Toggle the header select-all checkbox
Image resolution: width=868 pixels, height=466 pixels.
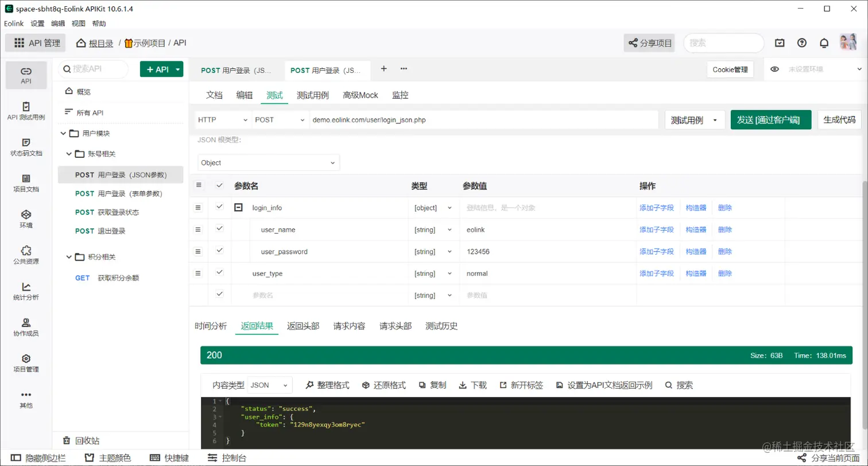(x=219, y=185)
